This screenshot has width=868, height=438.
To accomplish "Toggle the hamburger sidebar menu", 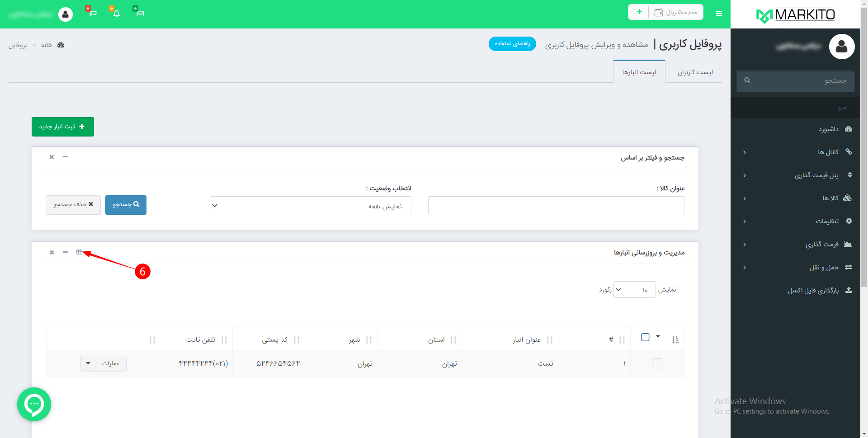I will (719, 14).
